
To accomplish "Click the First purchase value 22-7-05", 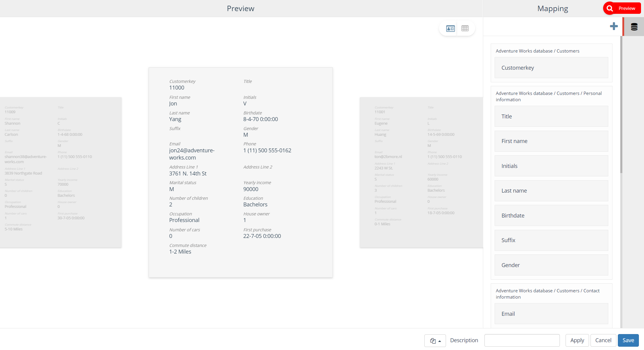I will pyautogui.click(x=262, y=236).
